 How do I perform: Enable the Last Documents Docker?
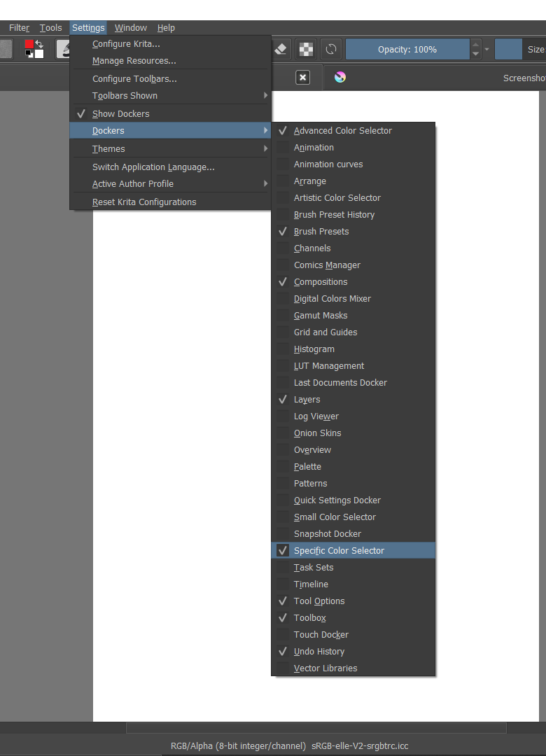353,383
